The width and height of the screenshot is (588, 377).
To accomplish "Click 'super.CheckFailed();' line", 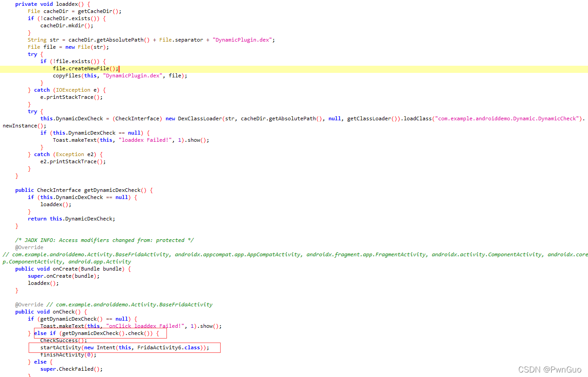I will point(71,369).
